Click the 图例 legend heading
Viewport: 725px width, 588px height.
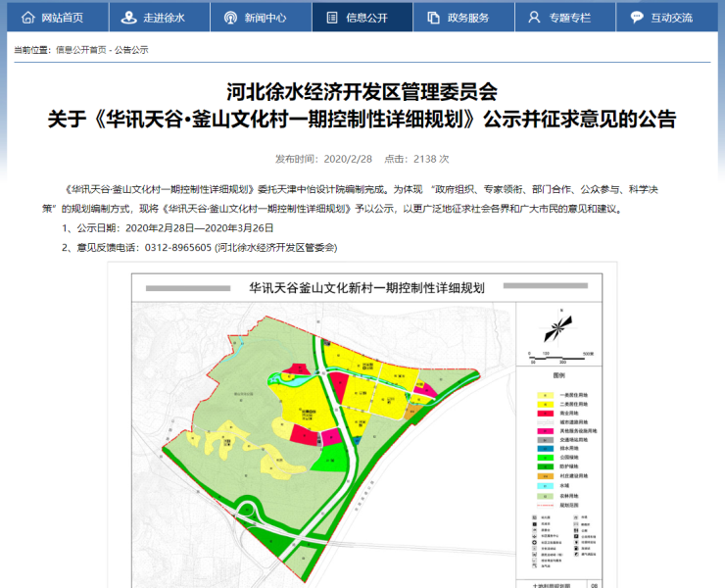pyautogui.click(x=559, y=375)
